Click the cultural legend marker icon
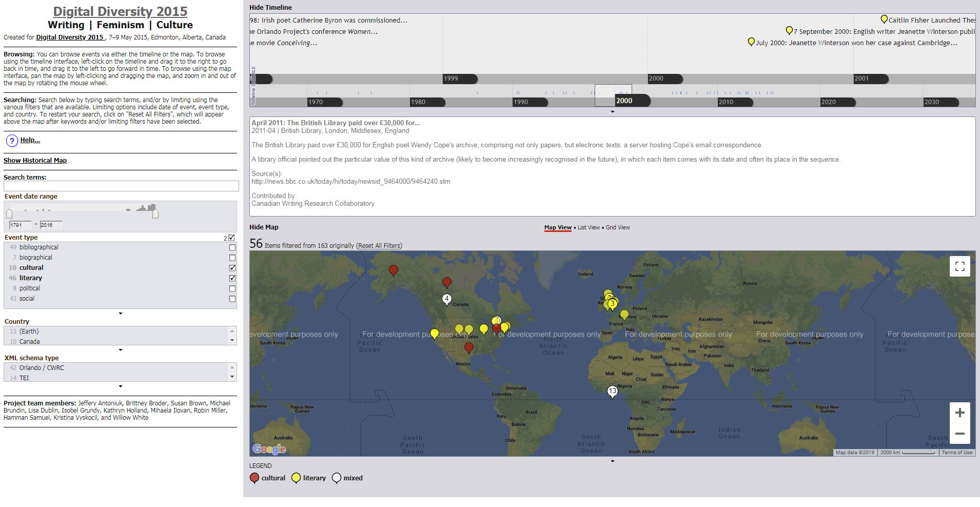Viewport: 980px width, 507px height. point(254,478)
